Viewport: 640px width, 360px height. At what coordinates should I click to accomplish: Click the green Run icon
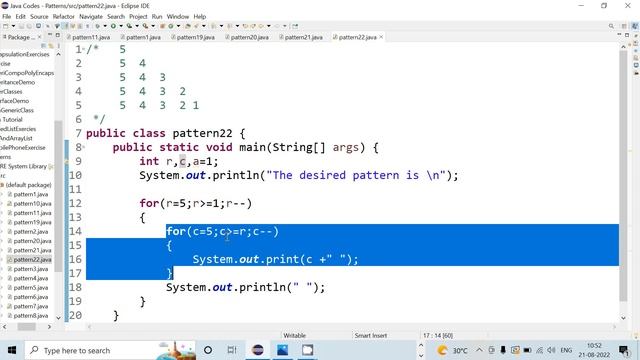pos(113,26)
